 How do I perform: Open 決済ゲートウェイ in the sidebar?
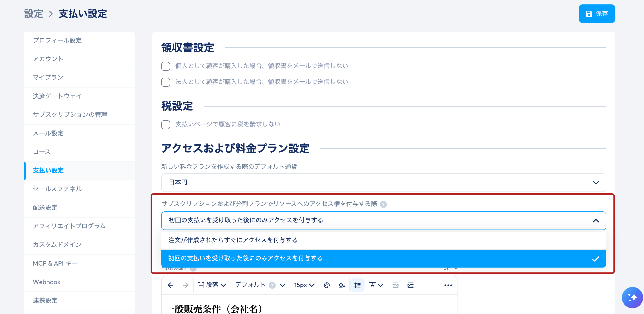(x=79, y=96)
